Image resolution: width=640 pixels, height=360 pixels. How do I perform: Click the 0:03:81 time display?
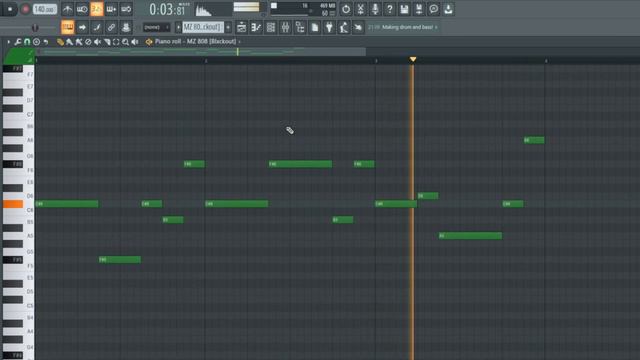tap(167, 9)
